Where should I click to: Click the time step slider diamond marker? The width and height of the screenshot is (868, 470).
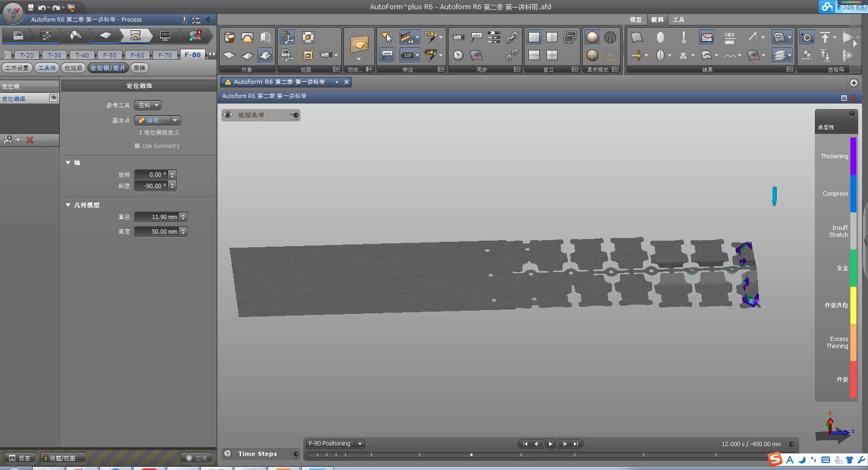tap(471, 455)
